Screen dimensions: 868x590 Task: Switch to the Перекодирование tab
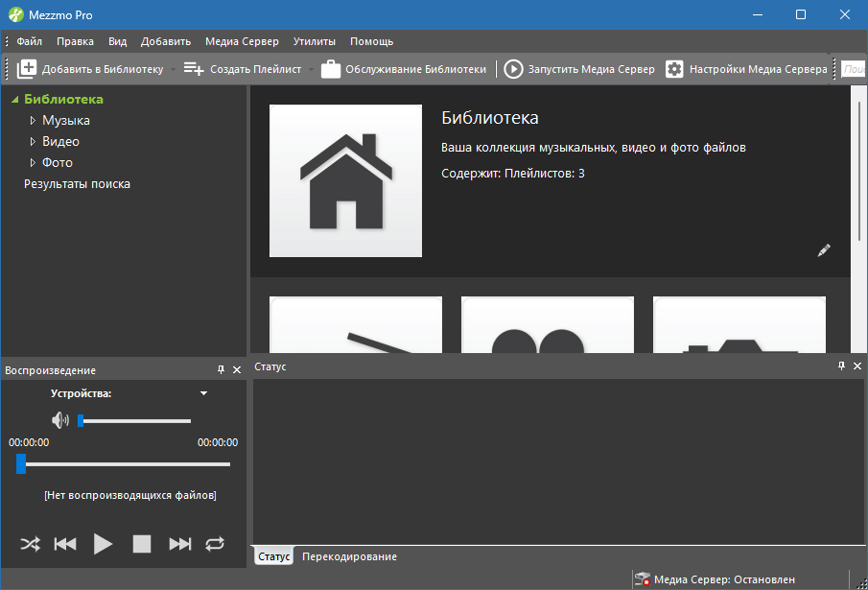(349, 556)
